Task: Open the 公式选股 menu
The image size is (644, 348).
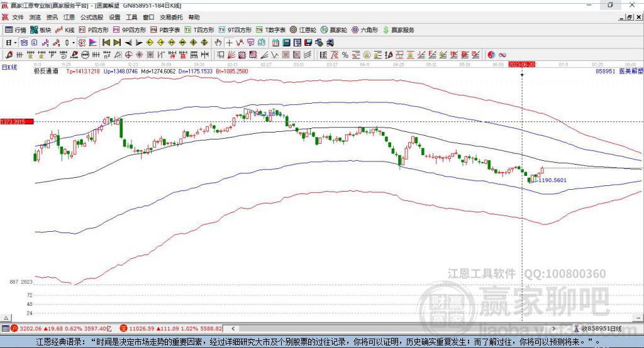Action: tap(92, 17)
